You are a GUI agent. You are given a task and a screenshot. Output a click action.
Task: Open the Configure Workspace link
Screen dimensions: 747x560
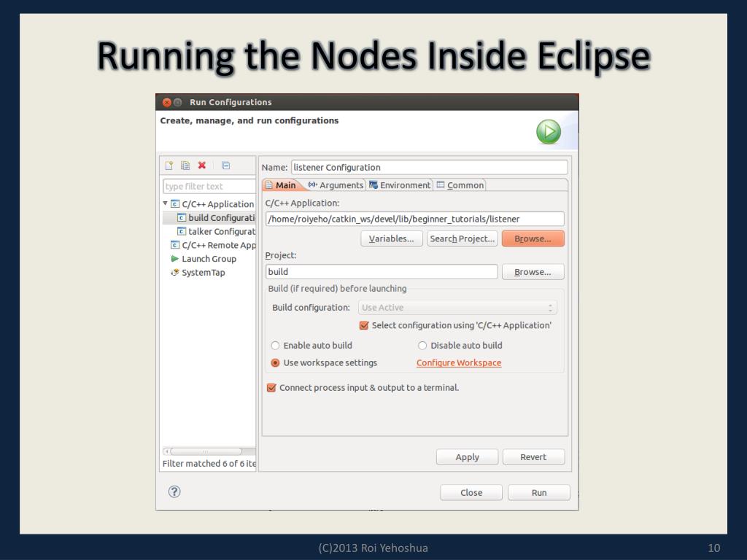[459, 363]
